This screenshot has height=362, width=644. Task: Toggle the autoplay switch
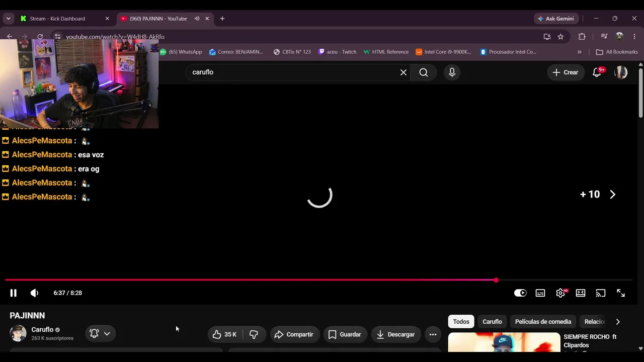pyautogui.click(x=520, y=293)
